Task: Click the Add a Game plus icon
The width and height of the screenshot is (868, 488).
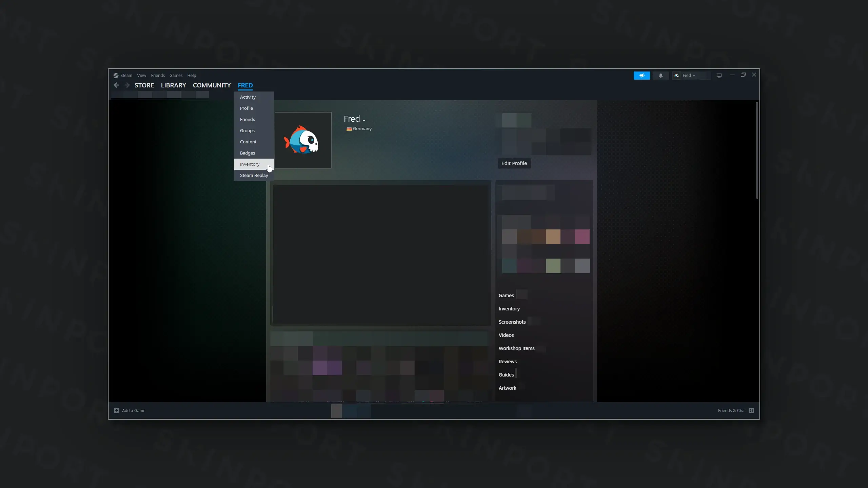Action: pyautogui.click(x=117, y=410)
